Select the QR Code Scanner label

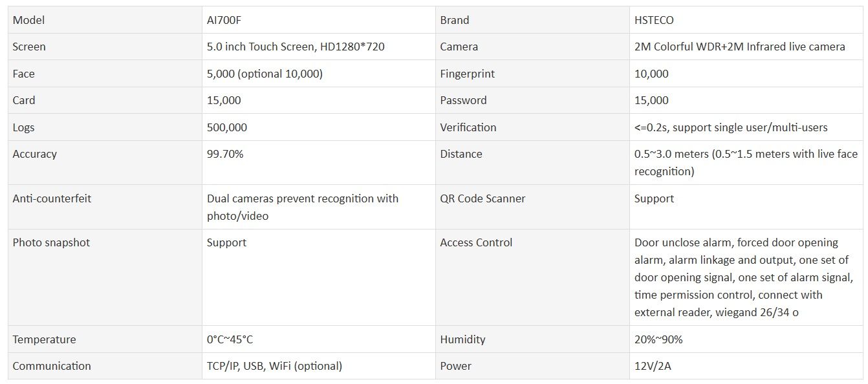[483, 198]
